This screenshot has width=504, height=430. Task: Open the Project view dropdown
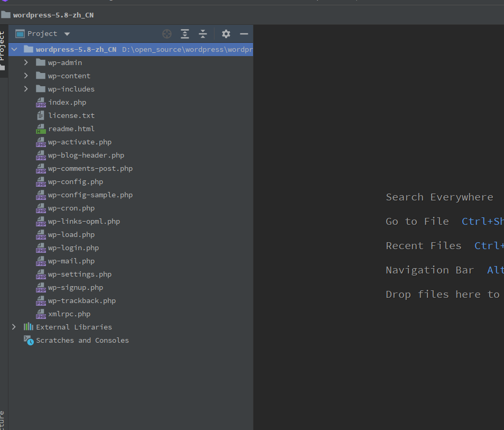pos(67,34)
